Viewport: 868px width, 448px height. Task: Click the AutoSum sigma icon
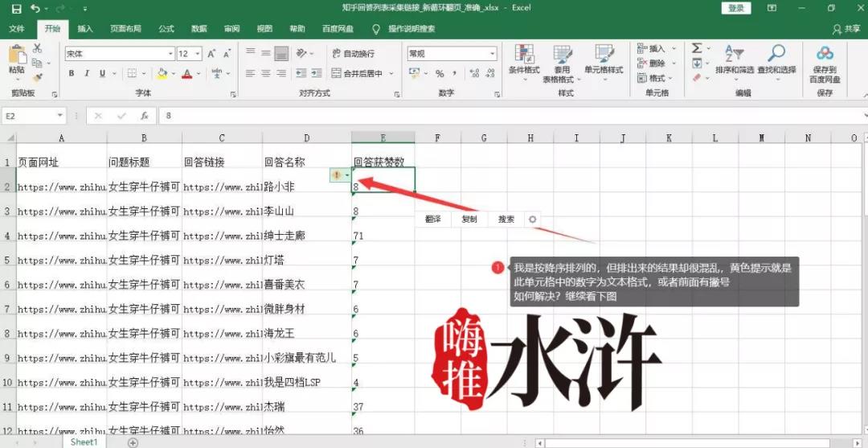[697, 49]
